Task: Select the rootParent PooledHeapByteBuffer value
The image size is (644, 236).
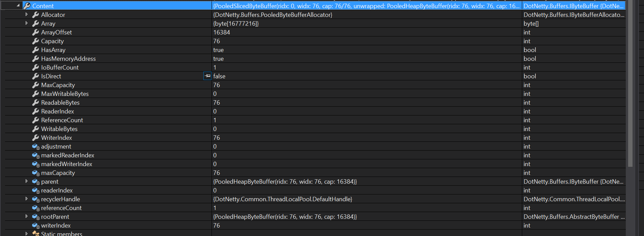Action: pos(285,216)
